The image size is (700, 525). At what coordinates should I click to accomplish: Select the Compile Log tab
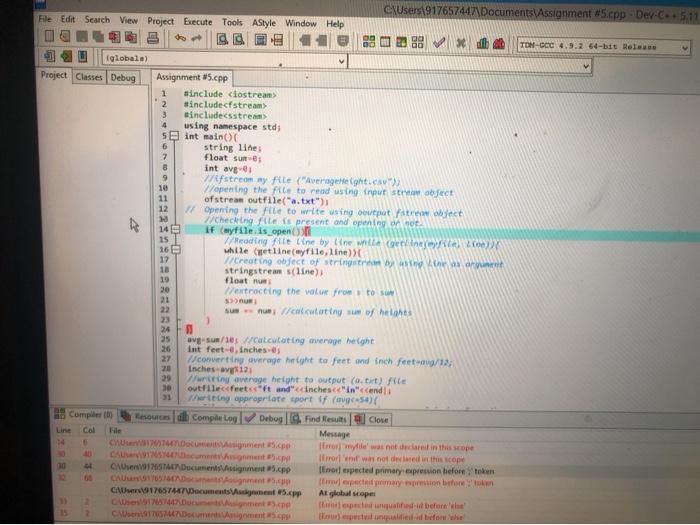click(x=208, y=418)
